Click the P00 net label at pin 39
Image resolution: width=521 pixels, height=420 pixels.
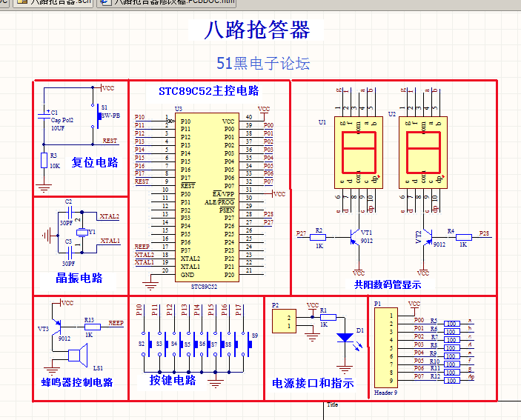pos(268,125)
